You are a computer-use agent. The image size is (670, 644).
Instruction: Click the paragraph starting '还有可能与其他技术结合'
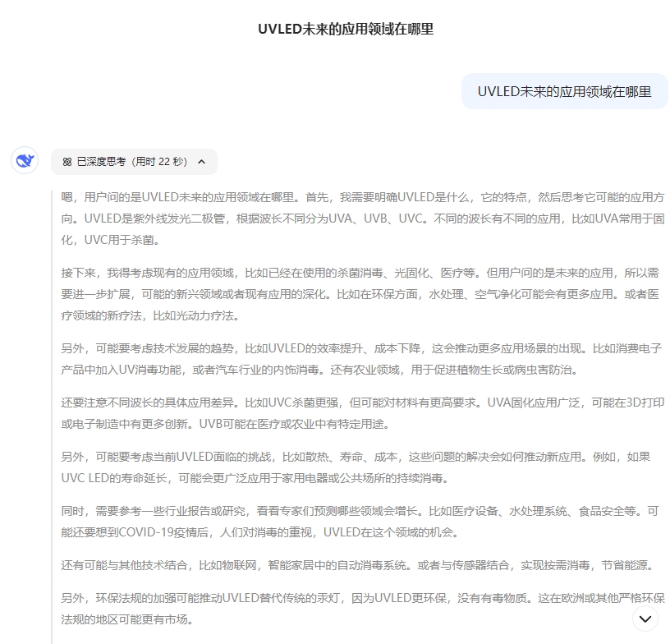click(x=358, y=565)
